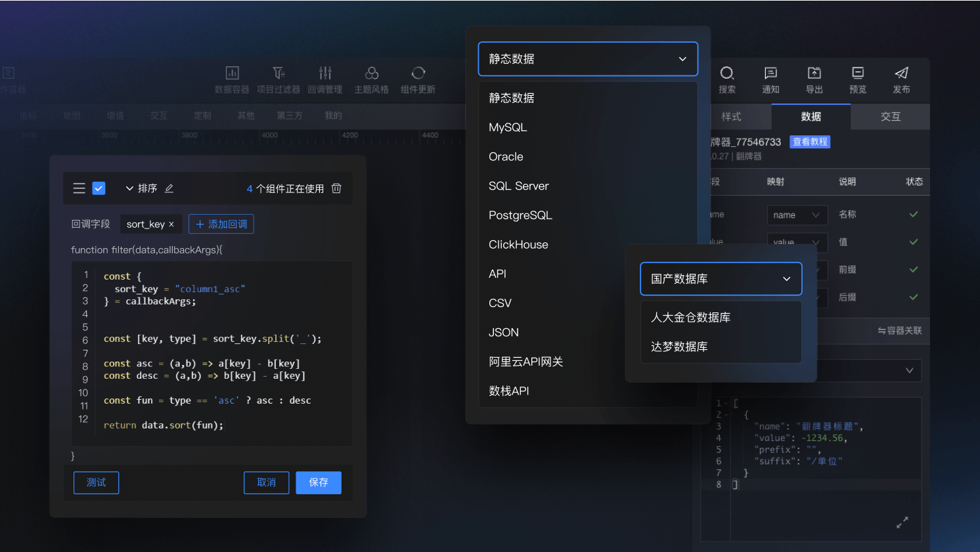Select 人大金仓数据库 option
The width and height of the screenshot is (980, 552).
coord(721,318)
